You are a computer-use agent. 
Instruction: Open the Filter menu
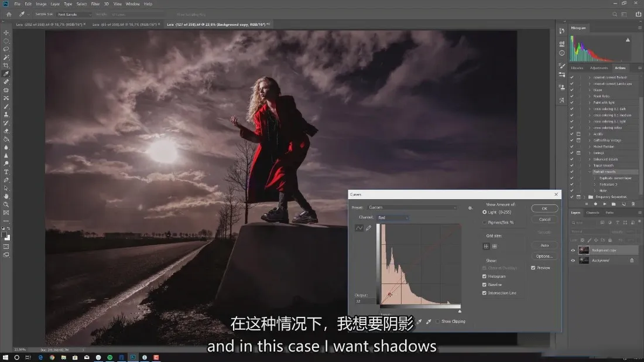point(95,4)
